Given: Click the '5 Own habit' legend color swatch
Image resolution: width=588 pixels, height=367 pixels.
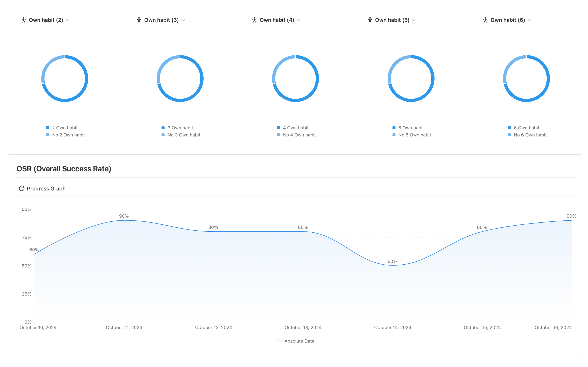Looking at the screenshot, I should (394, 128).
